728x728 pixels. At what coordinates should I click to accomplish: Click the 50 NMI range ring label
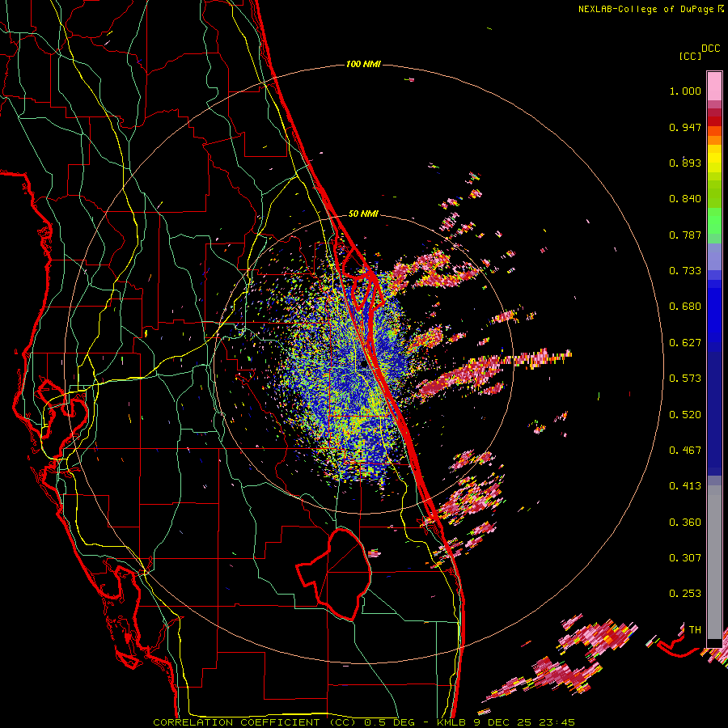coord(363,214)
